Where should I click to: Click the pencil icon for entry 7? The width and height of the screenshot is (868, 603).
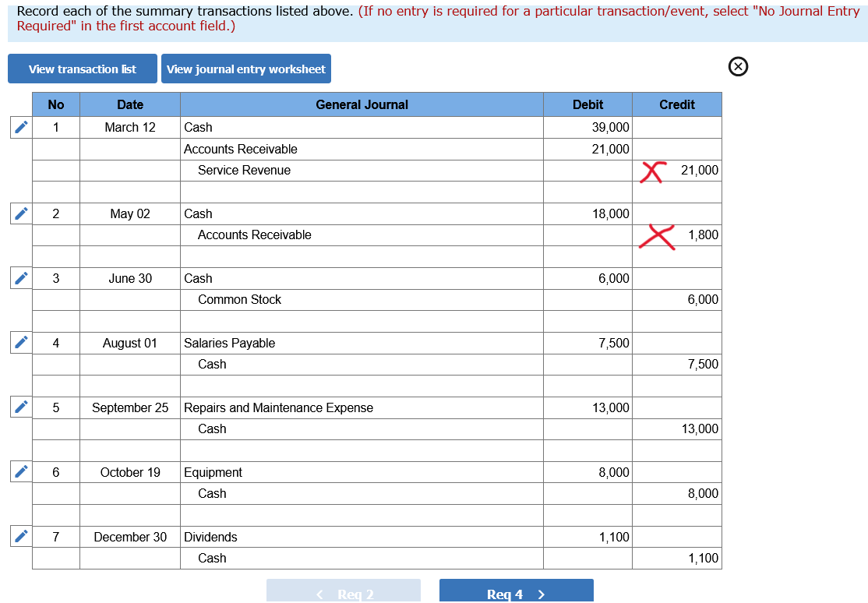coord(21,537)
